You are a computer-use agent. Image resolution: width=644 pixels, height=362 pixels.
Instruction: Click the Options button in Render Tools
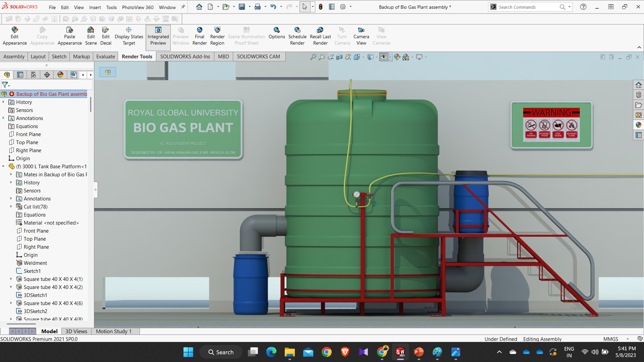pos(276,35)
